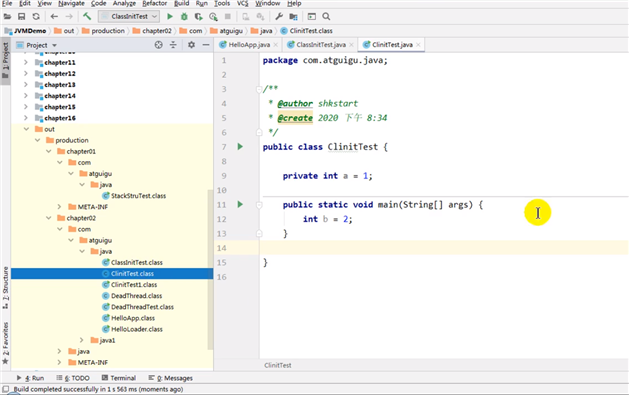Click the Search Everywhere magnifier icon
The image size is (629, 395).
[x=326, y=16]
